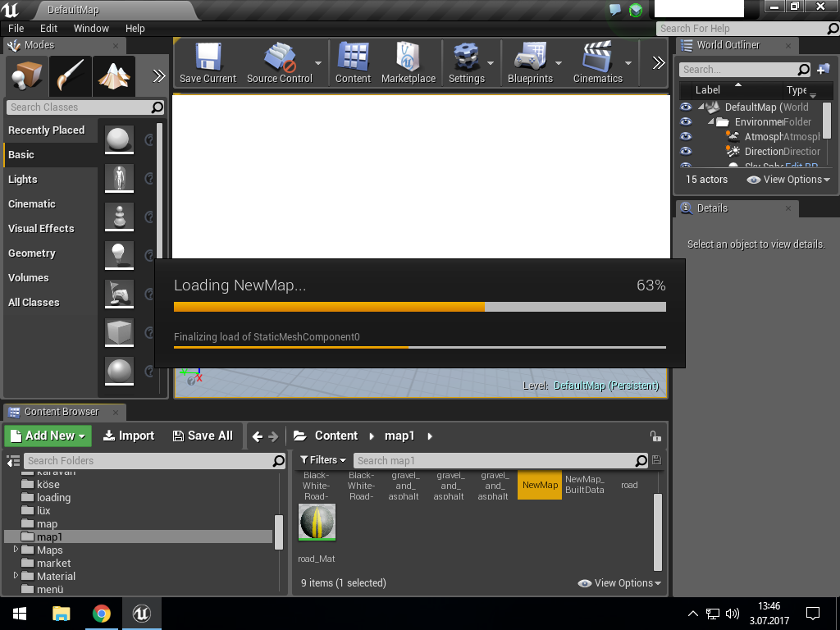Open Cinematics dropdown arrow
840x630 pixels.
628,63
